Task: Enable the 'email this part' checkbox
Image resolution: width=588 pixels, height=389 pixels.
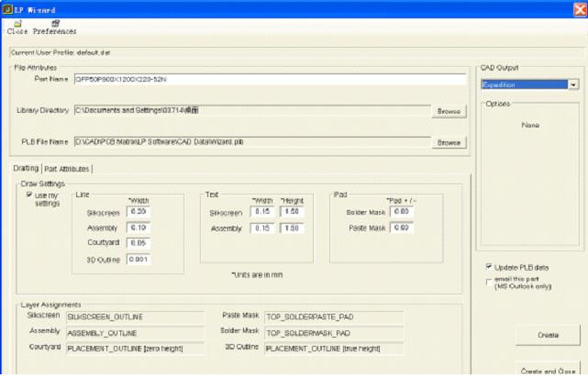Action: tap(489, 282)
